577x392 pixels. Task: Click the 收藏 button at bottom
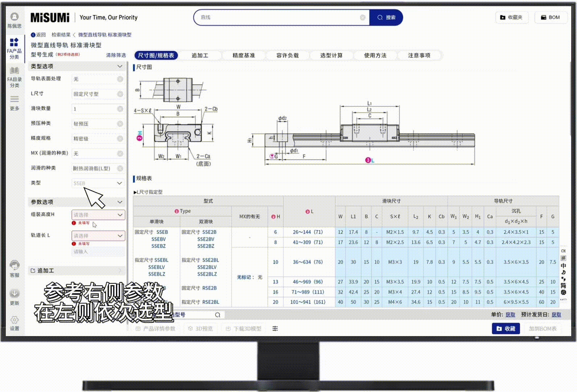[x=506, y=328]
